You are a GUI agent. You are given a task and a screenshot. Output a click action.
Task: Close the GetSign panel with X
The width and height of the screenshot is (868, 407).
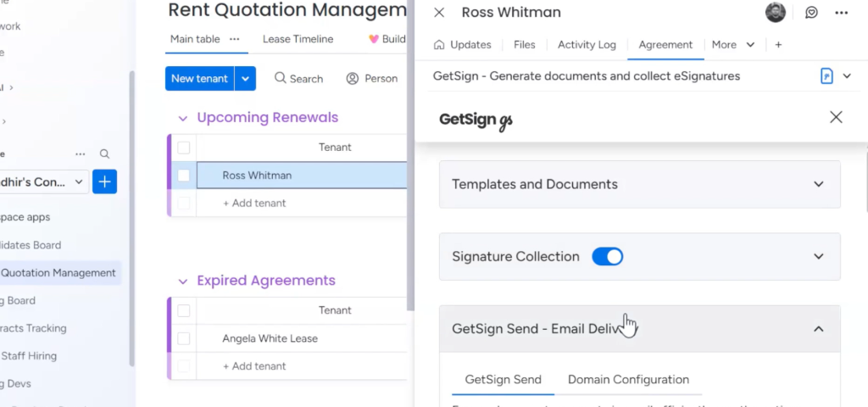coord(836,117)
